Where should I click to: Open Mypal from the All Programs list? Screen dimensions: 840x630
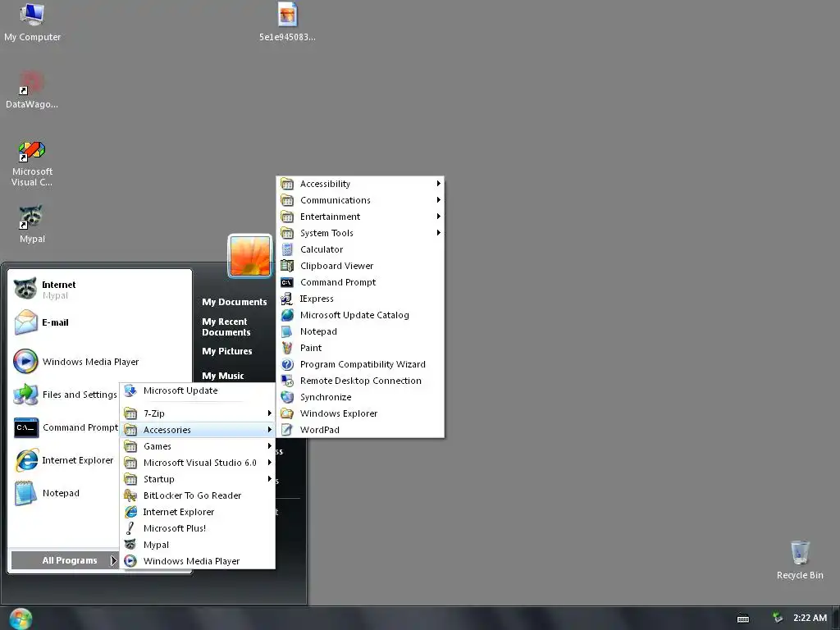pyautogui.click(x=197, y=545)
